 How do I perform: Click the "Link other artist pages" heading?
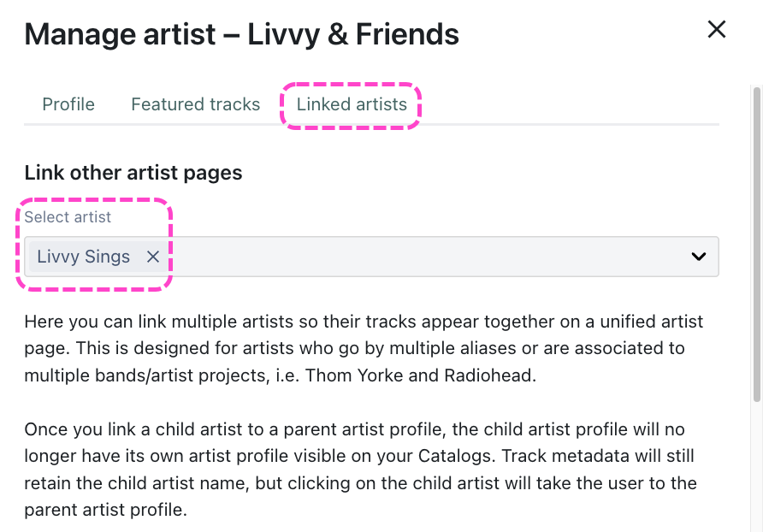coord(133,173)
